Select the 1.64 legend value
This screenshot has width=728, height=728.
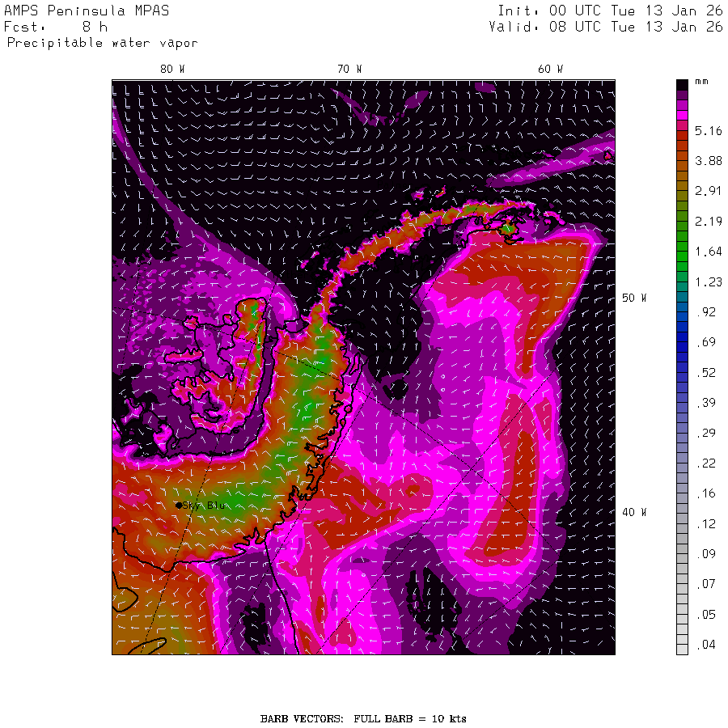(x=708, y=252)
